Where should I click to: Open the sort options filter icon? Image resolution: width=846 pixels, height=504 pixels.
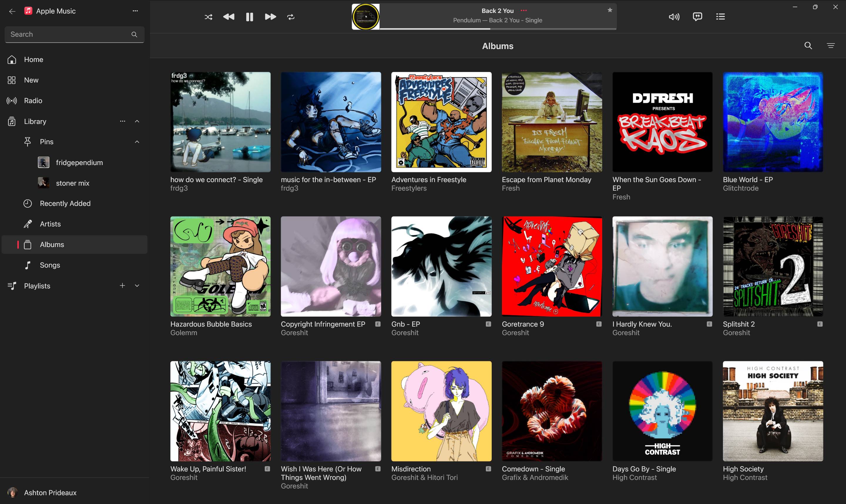pos(831,46)
